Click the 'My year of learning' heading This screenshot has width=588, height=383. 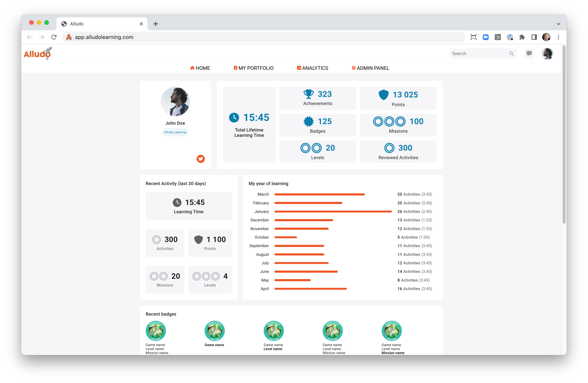click(x=268, y=184)
